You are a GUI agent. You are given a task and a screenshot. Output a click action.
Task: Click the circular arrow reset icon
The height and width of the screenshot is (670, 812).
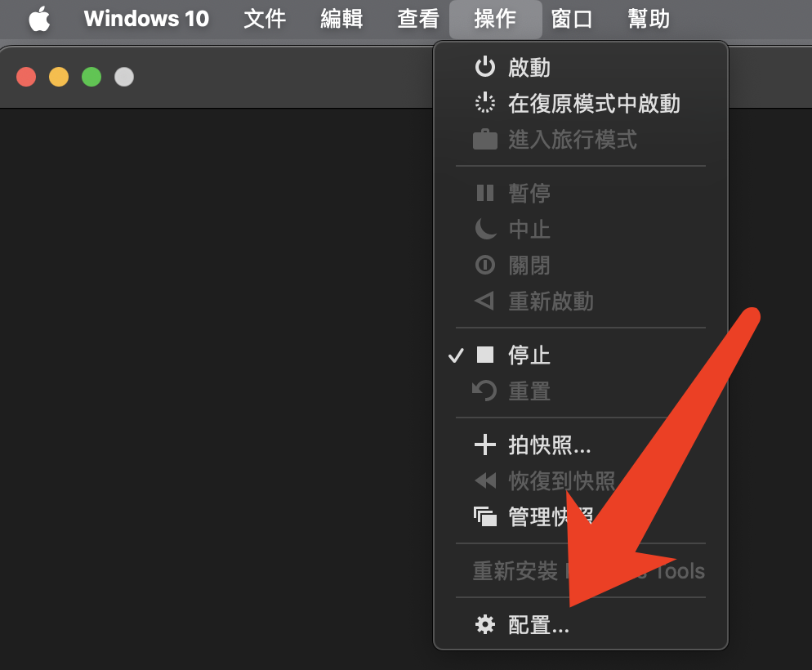click(x=484, y=391)
